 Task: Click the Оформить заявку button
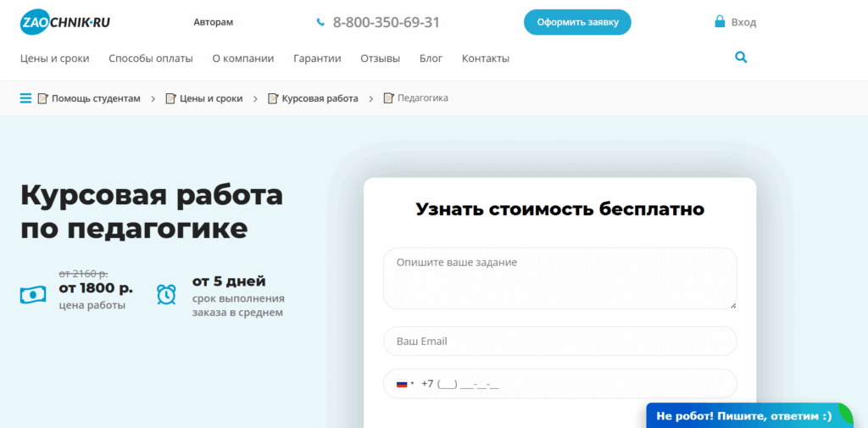[x=577, y=22]
